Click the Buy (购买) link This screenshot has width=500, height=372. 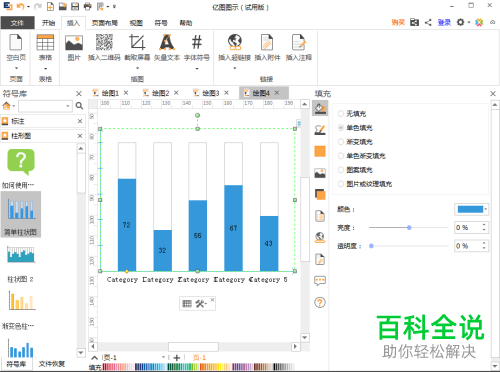click(x=398, y=22)
